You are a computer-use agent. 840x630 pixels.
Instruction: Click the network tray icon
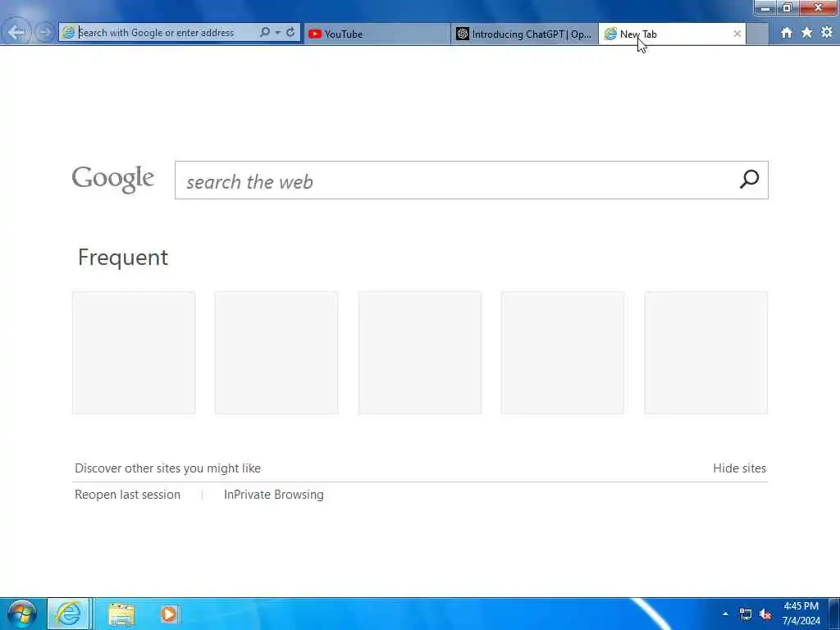click(745, 614)
